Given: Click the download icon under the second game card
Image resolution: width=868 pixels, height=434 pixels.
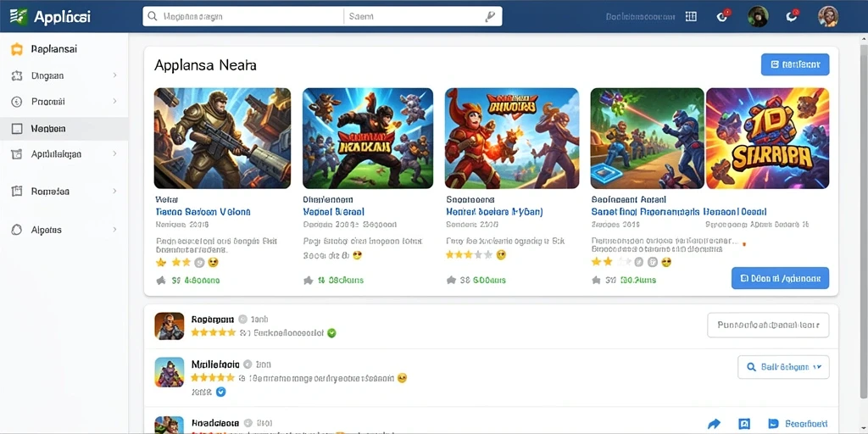Looking at the screenshot, I should pyautogui.click(x=309, y=280).
